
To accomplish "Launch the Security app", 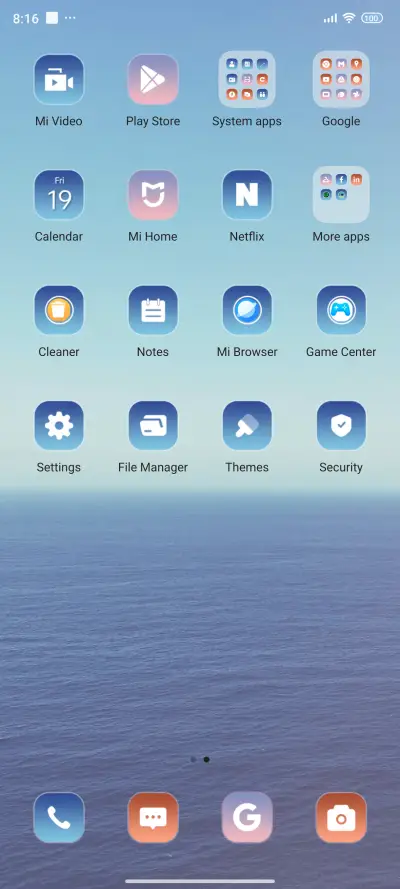I will pyautogui.click(x=341, y=426).
